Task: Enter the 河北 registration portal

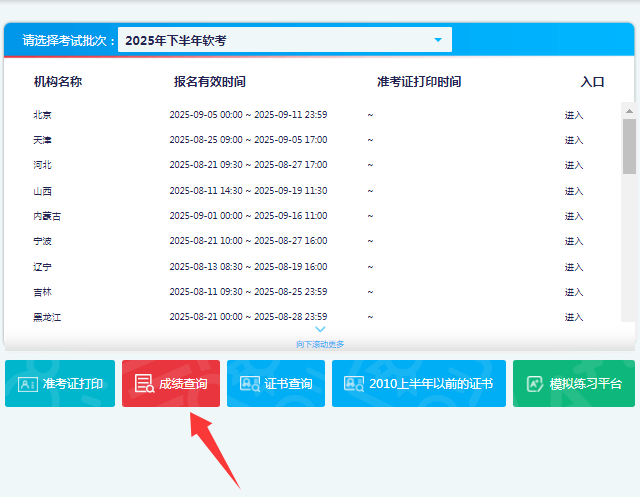Action: (x=574, y=165)
